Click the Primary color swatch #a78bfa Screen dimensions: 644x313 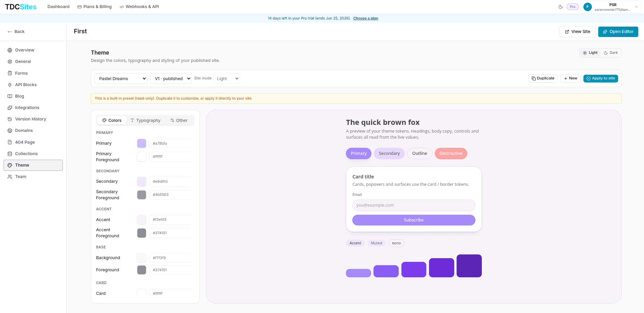[x=142, y=143]
